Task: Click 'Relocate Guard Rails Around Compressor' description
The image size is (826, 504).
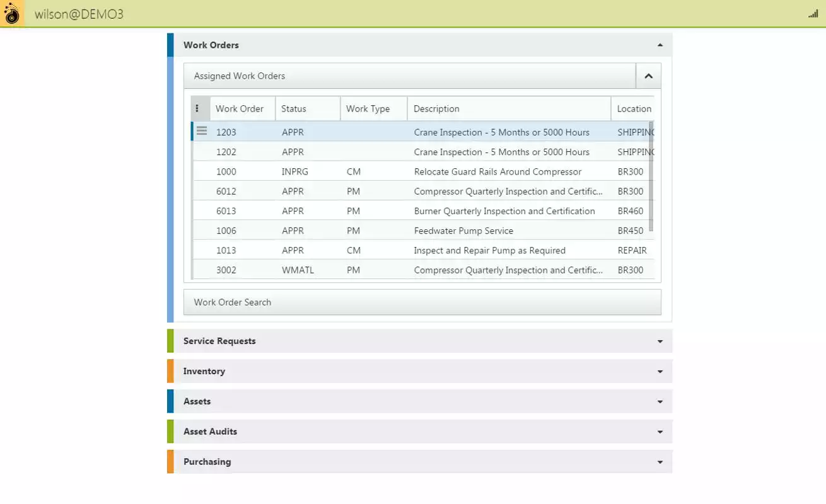Action: (x=497, y=171)
